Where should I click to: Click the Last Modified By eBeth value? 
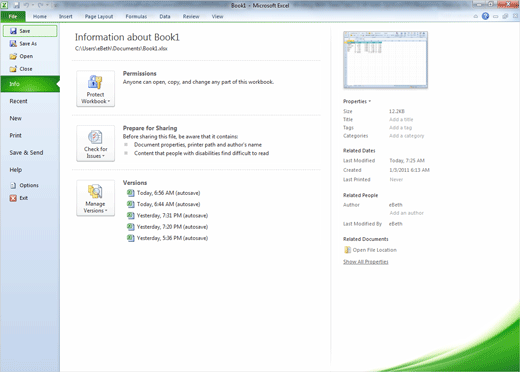(x=396, y=224)
